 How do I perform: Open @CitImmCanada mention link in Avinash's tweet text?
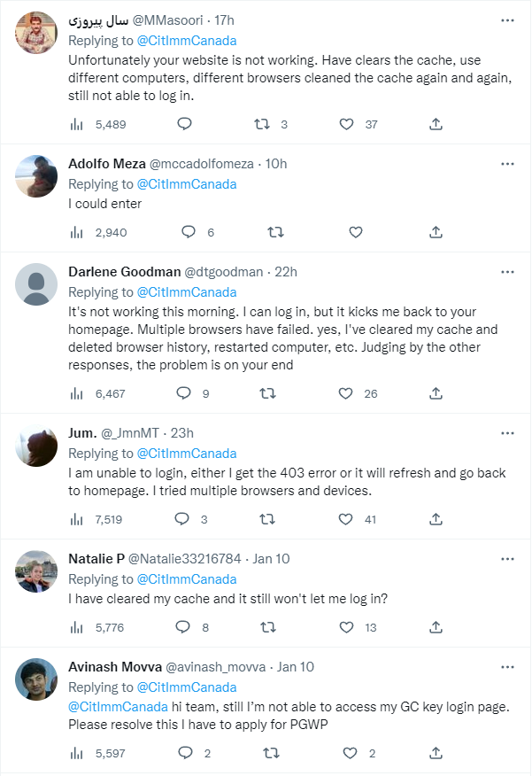pos(118,707)
